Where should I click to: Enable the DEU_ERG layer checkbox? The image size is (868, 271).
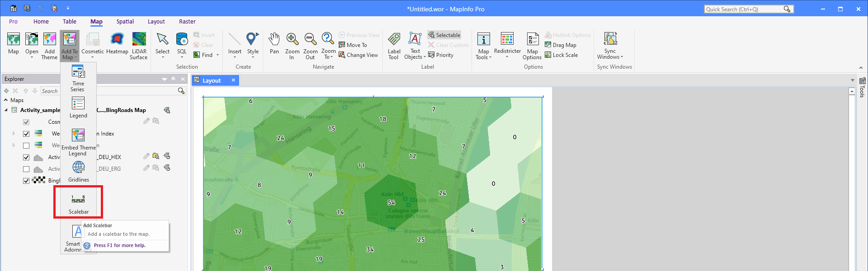click(26, 169)
